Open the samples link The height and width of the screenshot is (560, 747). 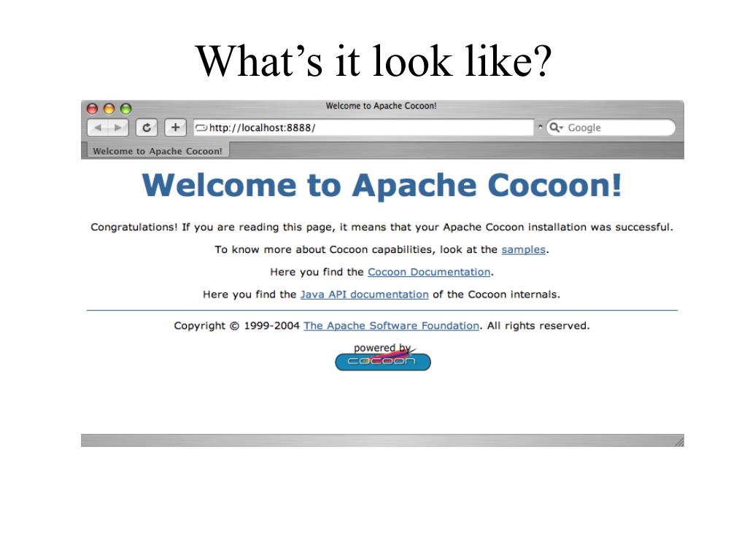point(523,249)
